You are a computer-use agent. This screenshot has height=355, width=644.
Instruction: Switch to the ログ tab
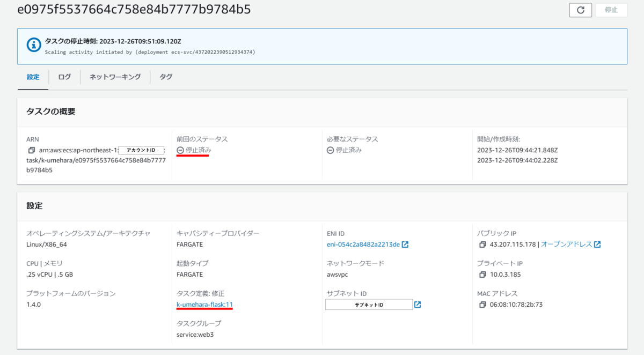tap(64, 77)
